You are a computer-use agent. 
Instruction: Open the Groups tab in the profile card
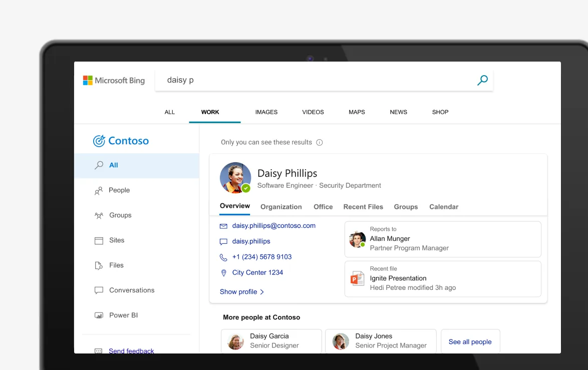pos(406,207)
